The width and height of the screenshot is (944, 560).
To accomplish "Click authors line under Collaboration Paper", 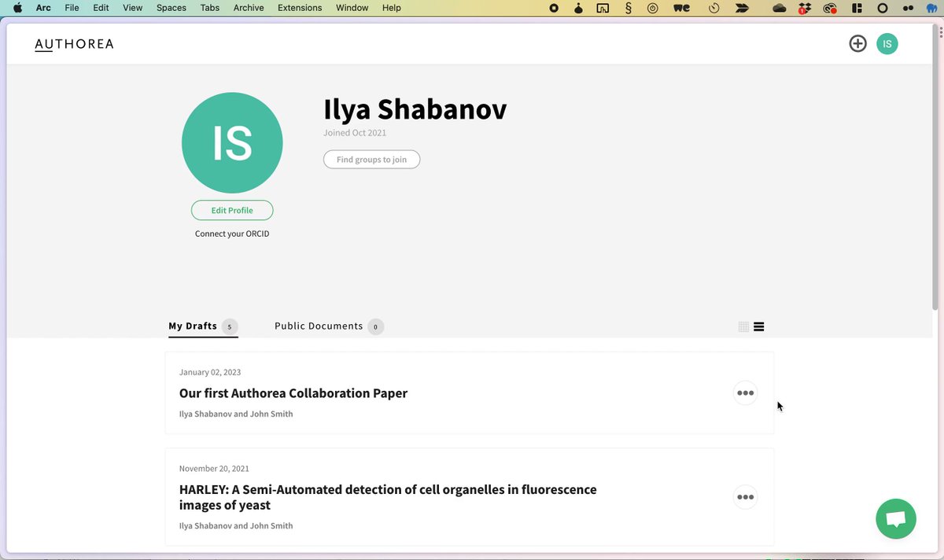I will 236,414.
